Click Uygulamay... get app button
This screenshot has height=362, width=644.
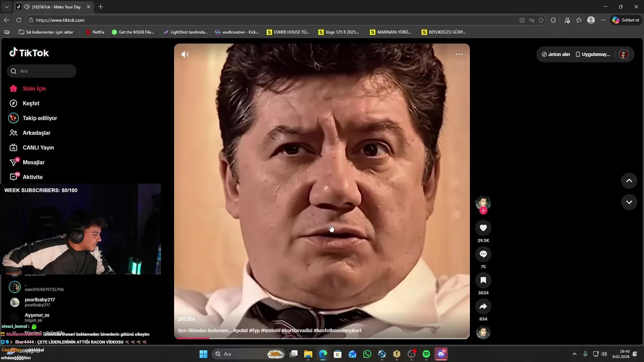[593, 54]
